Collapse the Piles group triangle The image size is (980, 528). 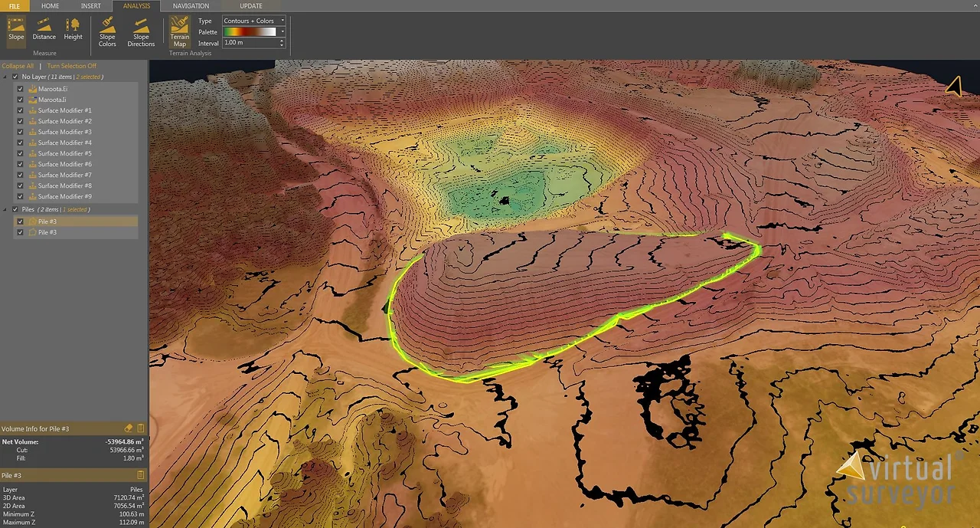point(6,209)
